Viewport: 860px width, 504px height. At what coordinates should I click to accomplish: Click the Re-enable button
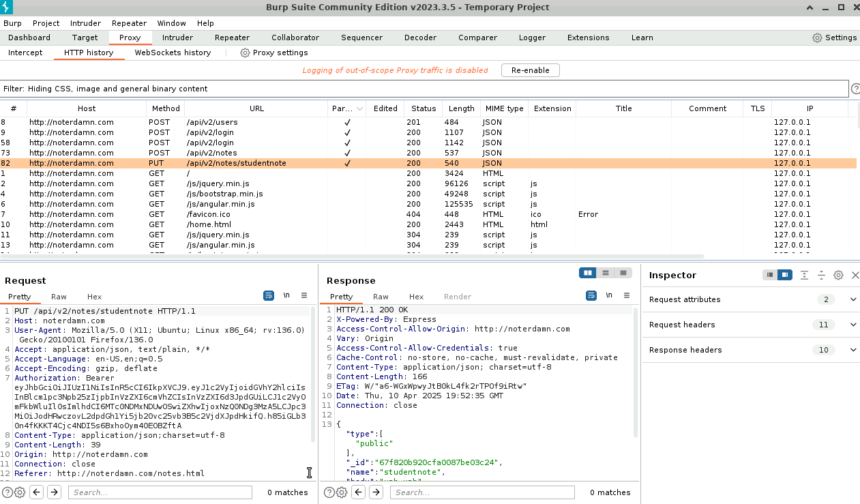530,70
